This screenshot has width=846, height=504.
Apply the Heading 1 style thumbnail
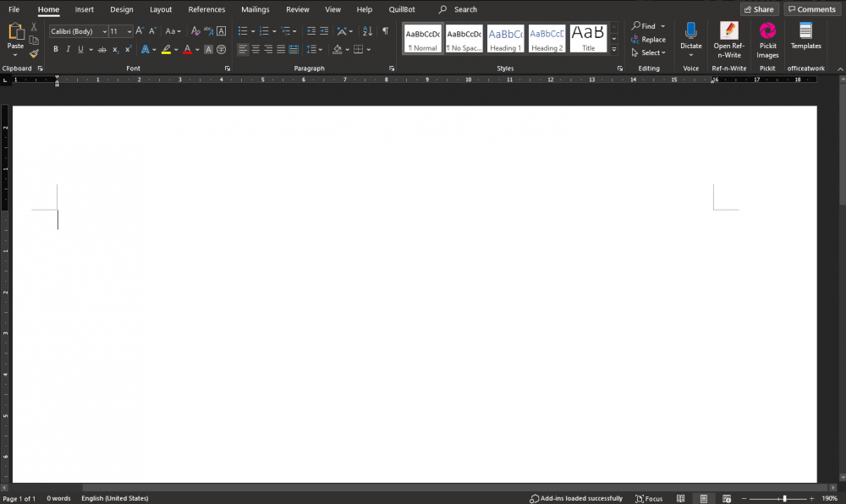click(506, 38)
